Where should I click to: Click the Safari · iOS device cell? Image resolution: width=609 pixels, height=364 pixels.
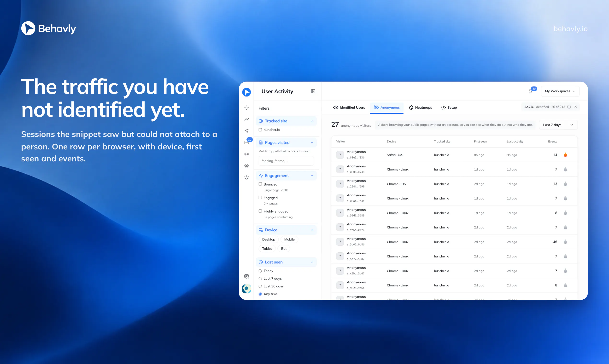pyautogui.click(x=395, y=155)
